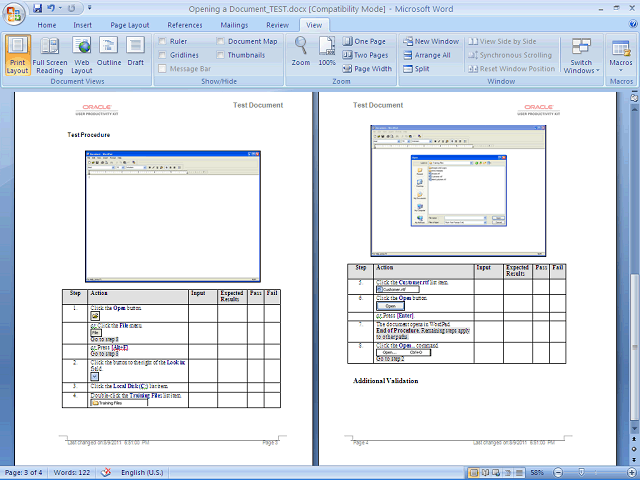This screenshot has height=480, width=640.
Task: Enable the Ruler checkbox
Action: [x=162, y=41]
